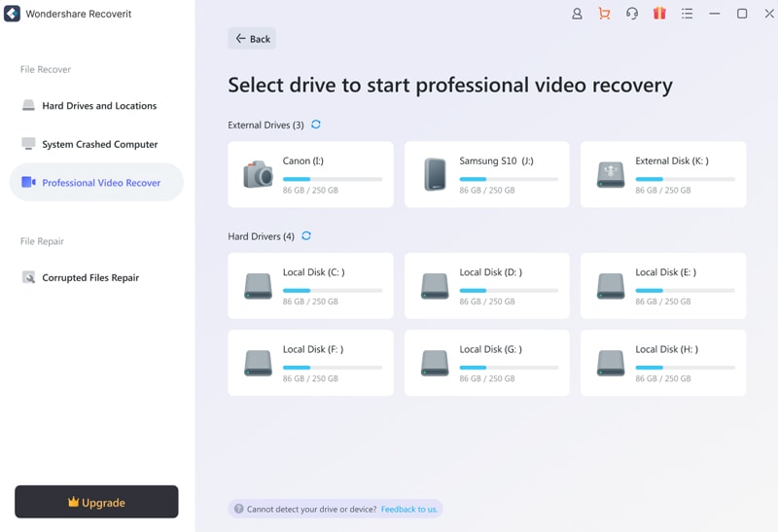Click 86 GB / 250 GB under External Disk (K:)
778x532 pixels.
663,190
